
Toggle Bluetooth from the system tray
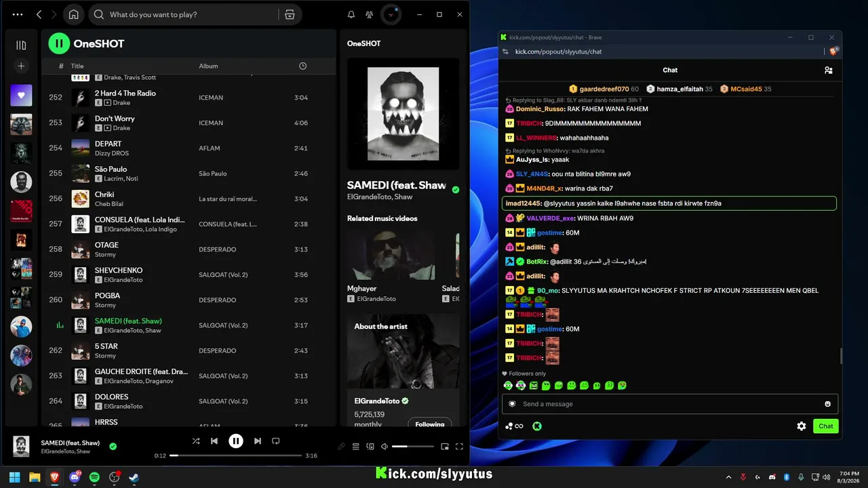pos(787,477)
